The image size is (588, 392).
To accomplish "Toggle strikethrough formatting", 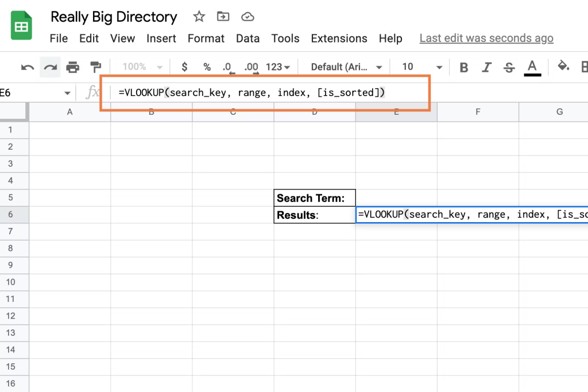I will click(509, 67).
